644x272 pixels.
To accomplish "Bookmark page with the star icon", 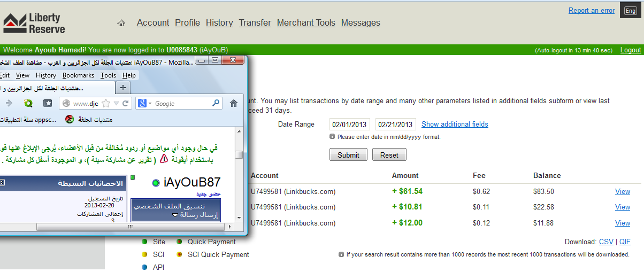I will tap(106, 104).
